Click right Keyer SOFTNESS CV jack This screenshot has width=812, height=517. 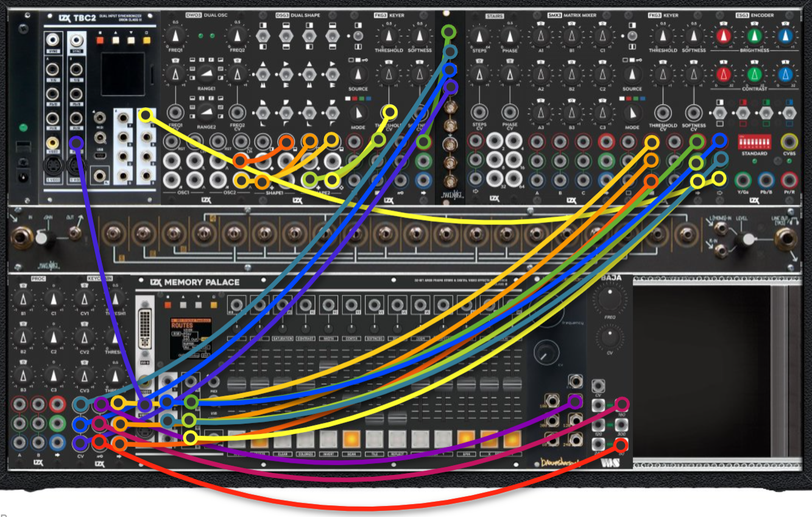tap(693, 112)
